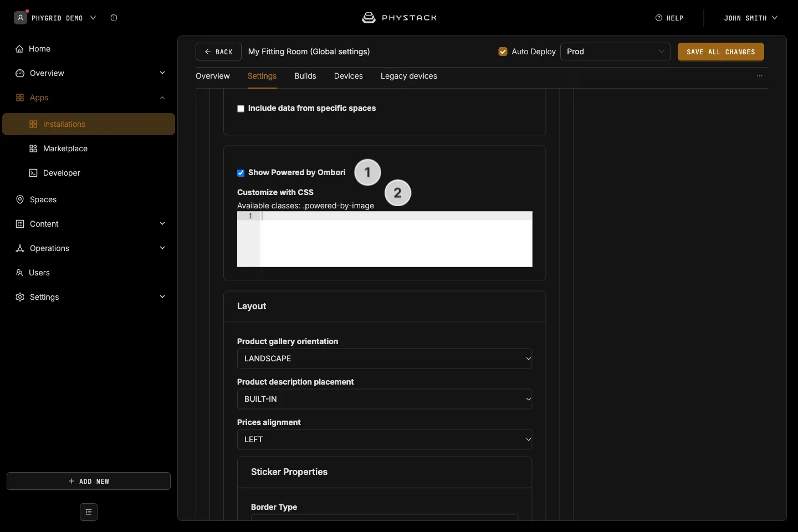
Task: Click the Back button
Action: pos(218,52)
